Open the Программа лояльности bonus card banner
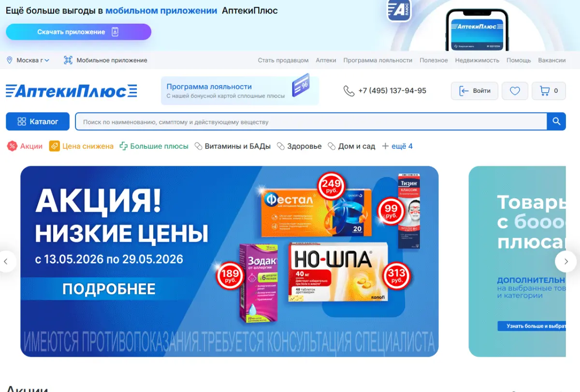The width and height of the screenshot is (580, 392). pyautogui.click(x=240, y=90)
